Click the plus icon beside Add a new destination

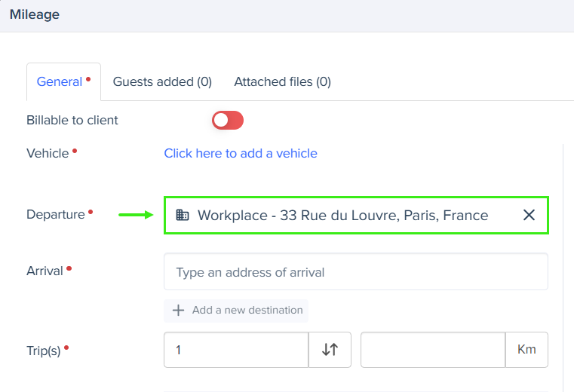(x=178, y=310)
